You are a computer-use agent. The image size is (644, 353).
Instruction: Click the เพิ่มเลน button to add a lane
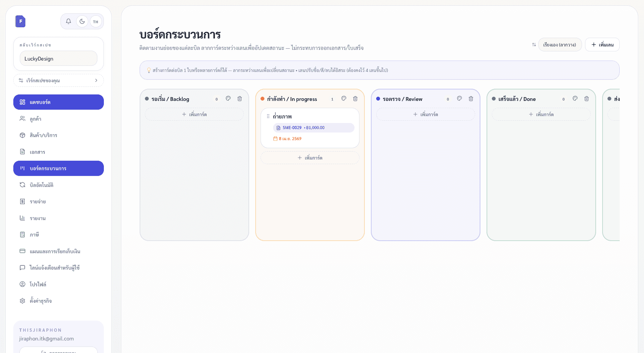[x=602, y=45]
